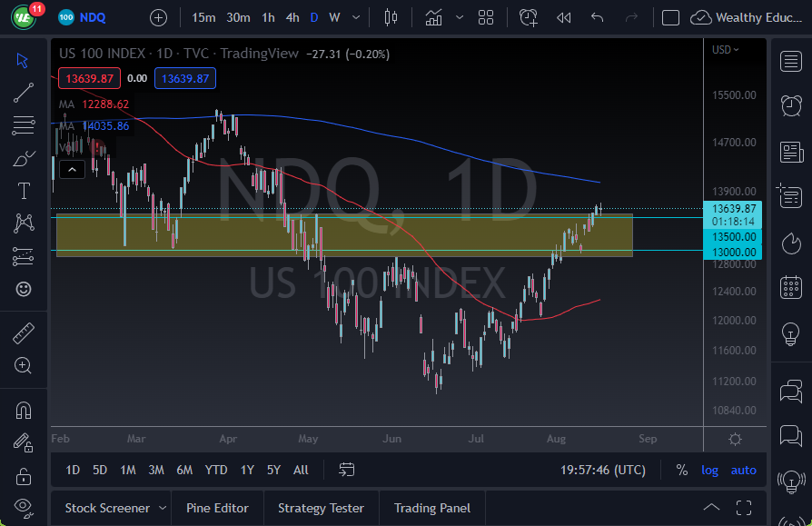Undo the last chart action
This screenshot has height=526, width=812.
(x=597, y=17)
